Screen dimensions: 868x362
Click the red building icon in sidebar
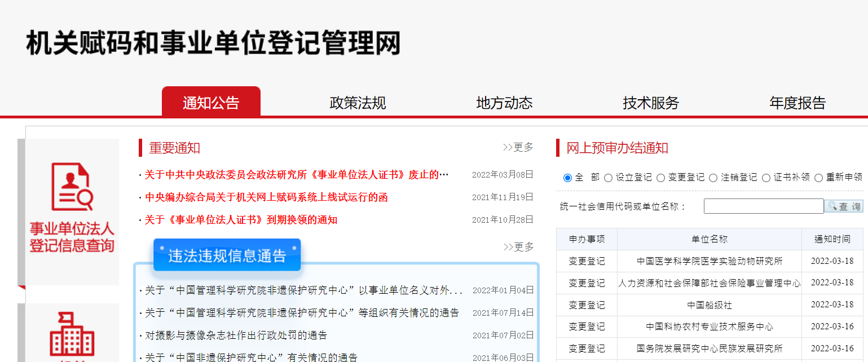(x=72, y=334)
